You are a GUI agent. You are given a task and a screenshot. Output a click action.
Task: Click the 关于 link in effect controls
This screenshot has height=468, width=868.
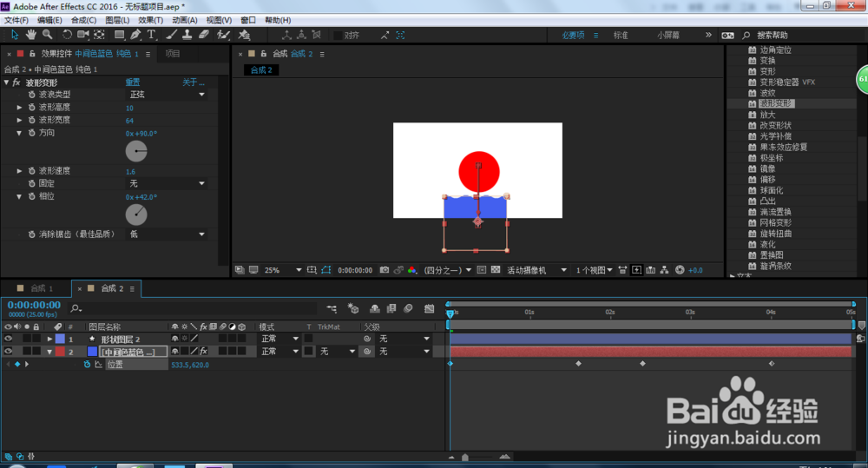click(194, 82)
